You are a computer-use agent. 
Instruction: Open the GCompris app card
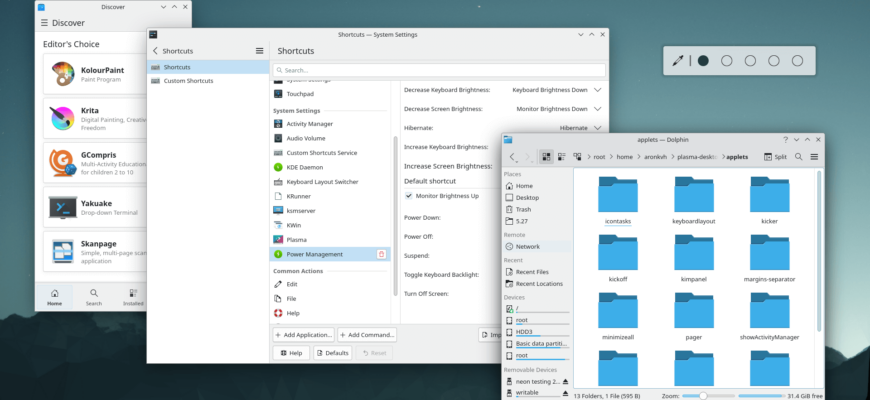(94, 163)
